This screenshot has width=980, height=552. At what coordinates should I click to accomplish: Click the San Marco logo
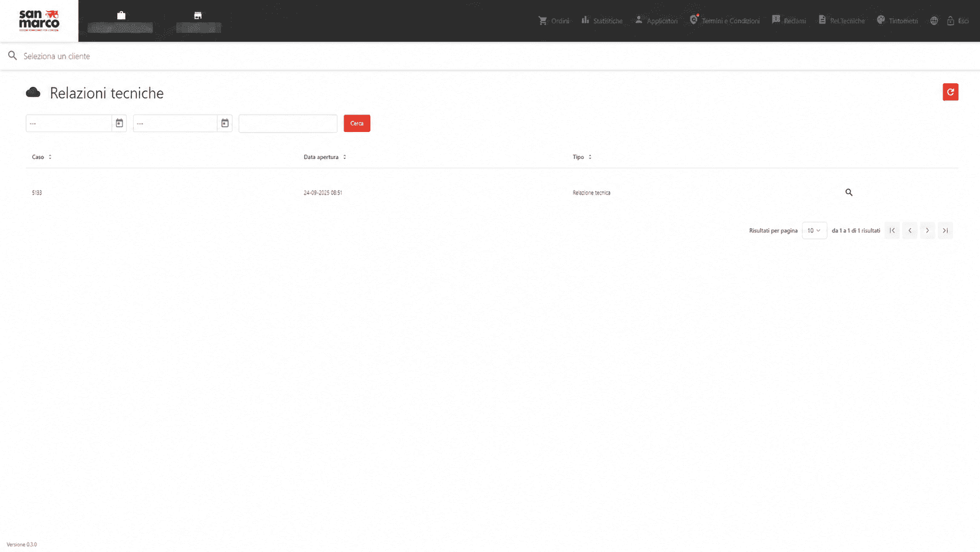pyautogui.click(x=39, y=21)
